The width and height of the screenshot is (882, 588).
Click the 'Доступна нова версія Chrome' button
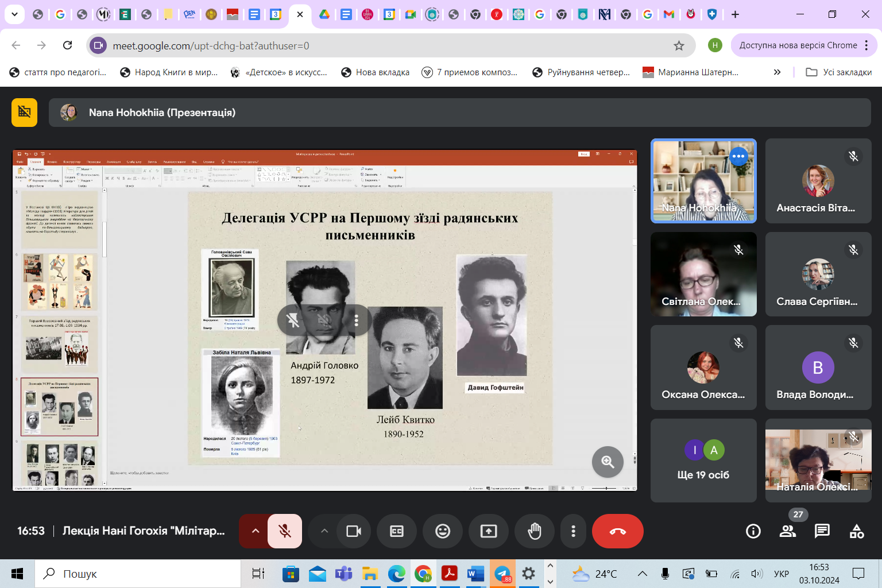tap(798, 45)
